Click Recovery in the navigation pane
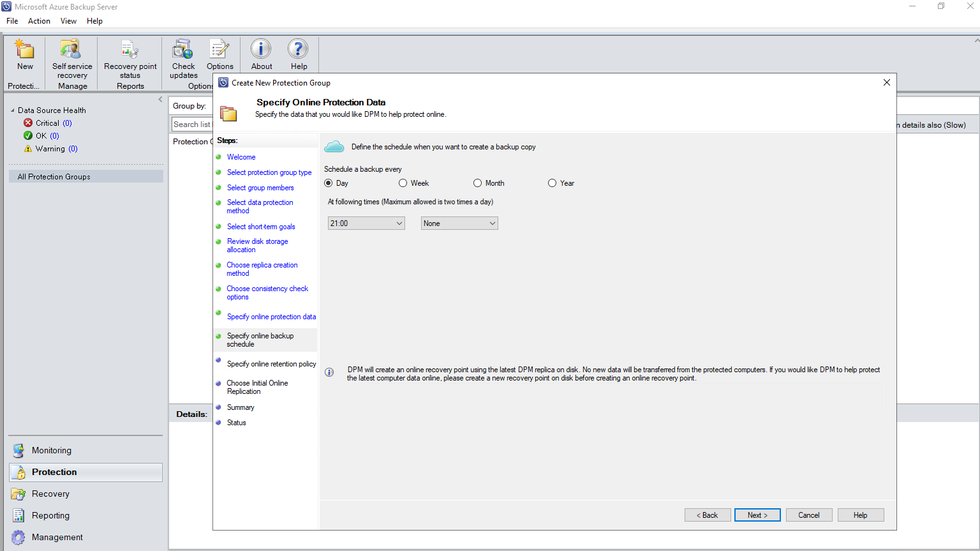Screen dimensions: 980x551 50,494
